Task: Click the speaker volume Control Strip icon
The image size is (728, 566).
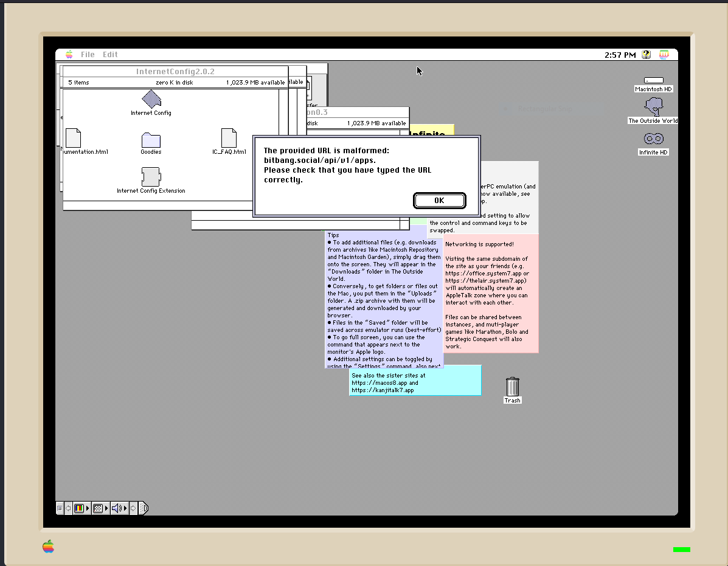Action: click(116, 508)
